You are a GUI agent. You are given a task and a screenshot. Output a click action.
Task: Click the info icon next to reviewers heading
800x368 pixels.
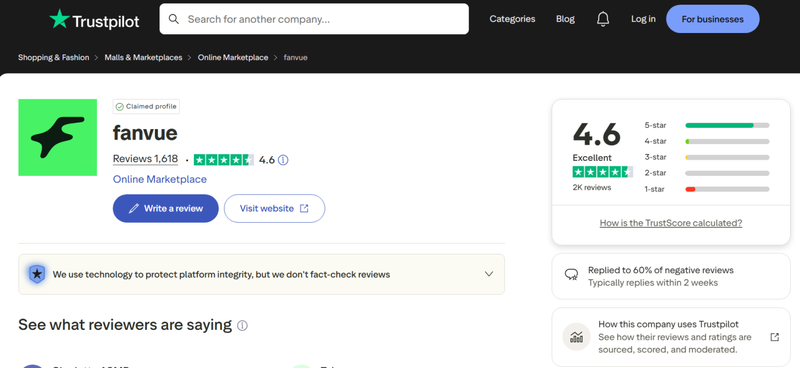(x=242, y=326)
